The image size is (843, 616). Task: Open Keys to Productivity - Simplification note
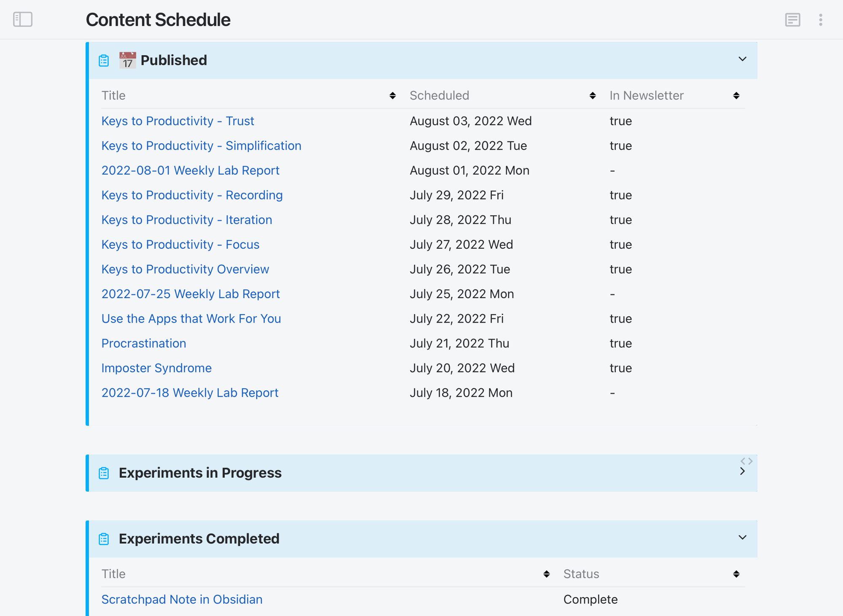(x=201, y=146)
